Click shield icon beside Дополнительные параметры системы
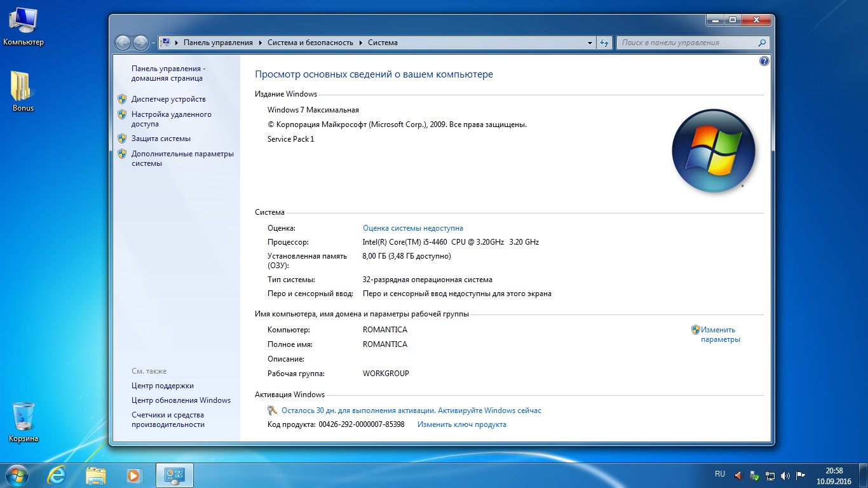868x488 pixels. click(x=122, y=154)
